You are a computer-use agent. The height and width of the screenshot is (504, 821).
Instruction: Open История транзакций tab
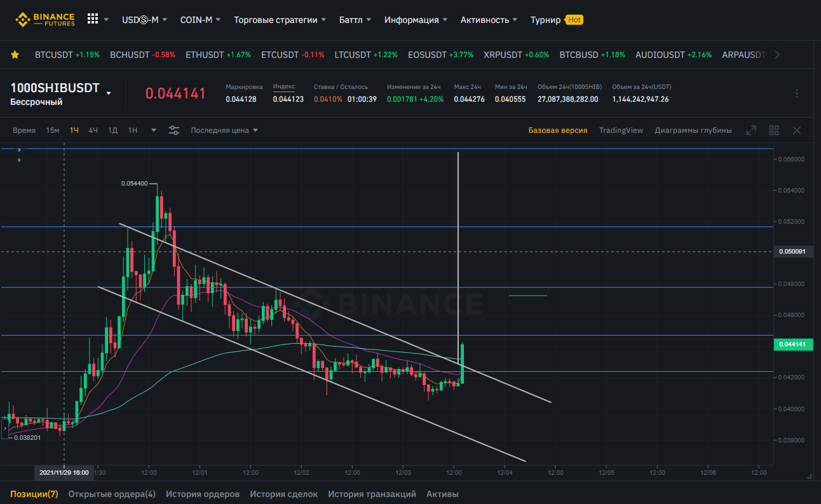click(372, 494)
